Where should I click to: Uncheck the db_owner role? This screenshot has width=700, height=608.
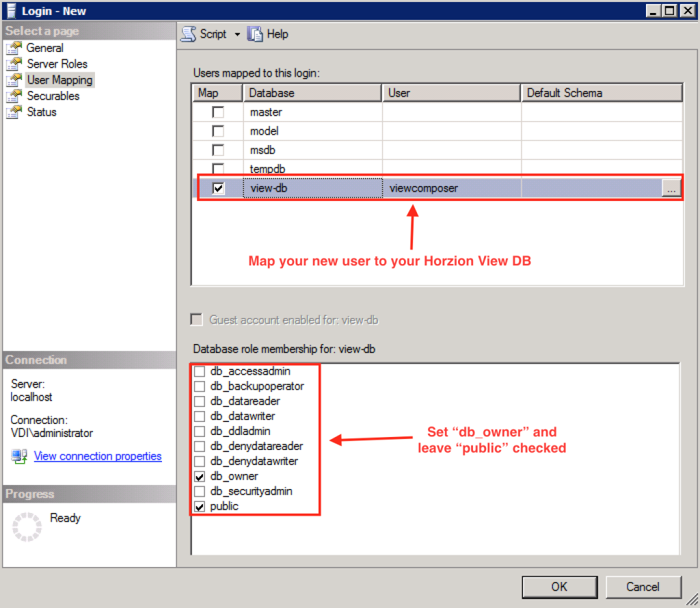click(x=200, y=476)
